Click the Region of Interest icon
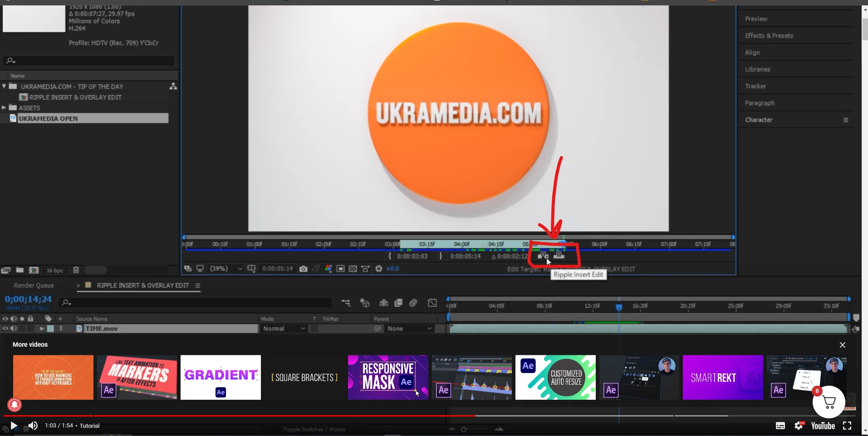This screenshot has width=868, height=436. tap(341, 269)
